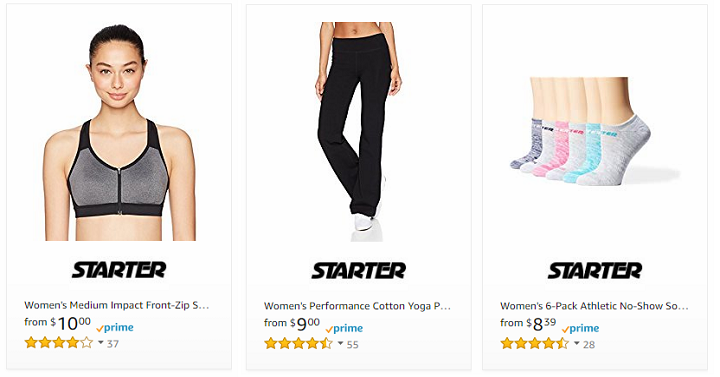Click the star rating for the socks
Screen dimensions: 720x377
[x=535, y=343]
